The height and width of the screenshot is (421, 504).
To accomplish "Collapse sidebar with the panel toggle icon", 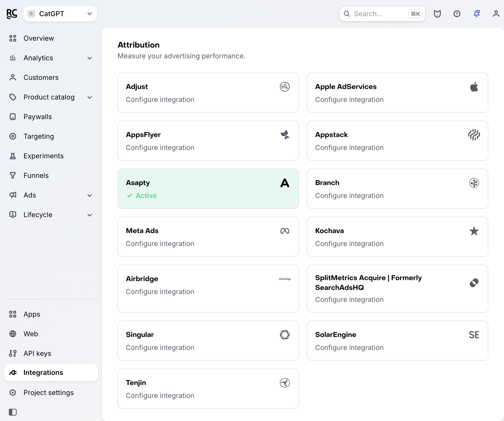I will (13, 412).
